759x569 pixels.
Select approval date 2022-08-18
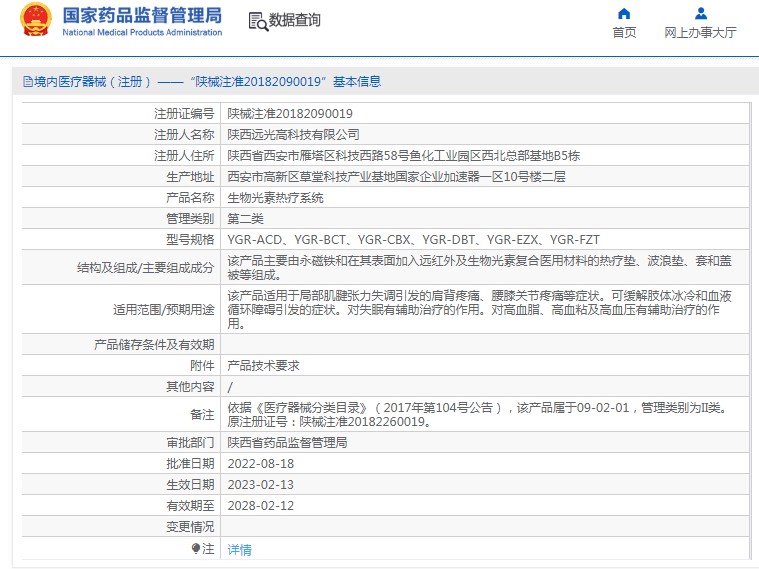coord(261,463)
